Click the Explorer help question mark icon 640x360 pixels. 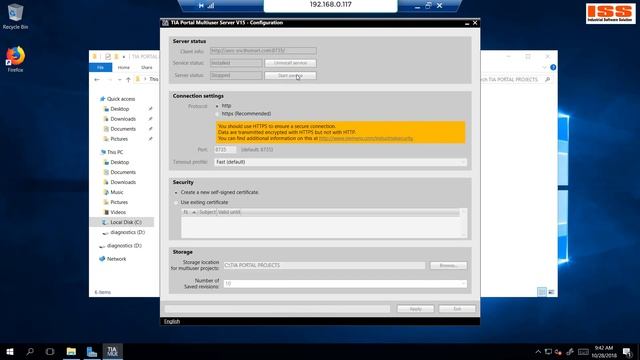click(553, 67)
